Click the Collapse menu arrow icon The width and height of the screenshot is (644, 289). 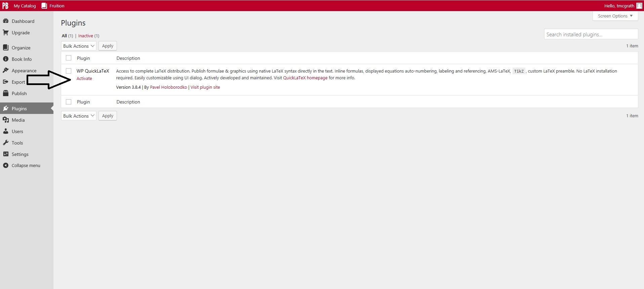pyautogui.click(x=6, y=165)
